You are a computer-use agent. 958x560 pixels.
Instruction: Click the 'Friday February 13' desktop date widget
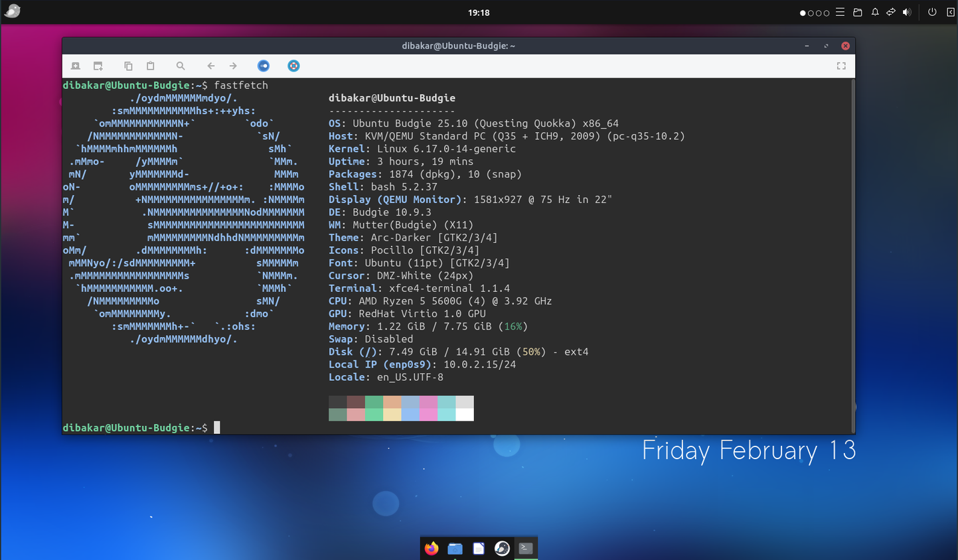coord(749,451)
